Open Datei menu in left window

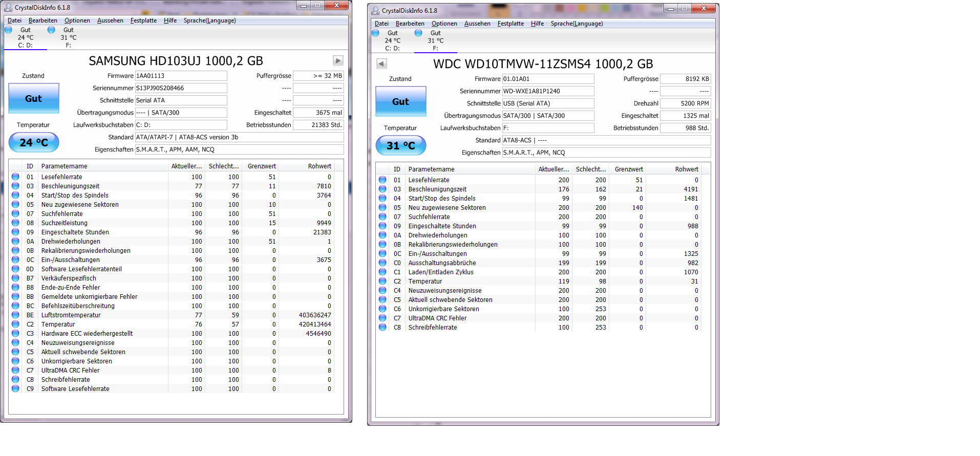pyautogui.click(x=14, y=20)
